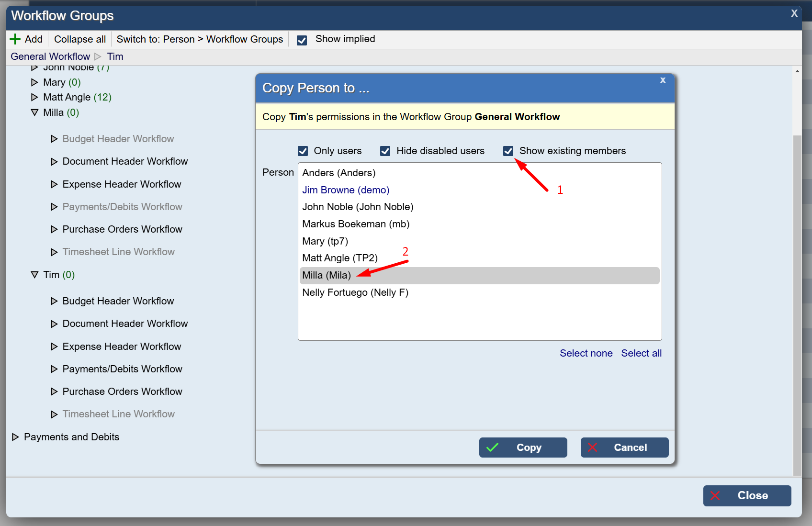Click the green checkmark Copy button
This screenshot has width=812, height=526.
click(x=523, y=448)
